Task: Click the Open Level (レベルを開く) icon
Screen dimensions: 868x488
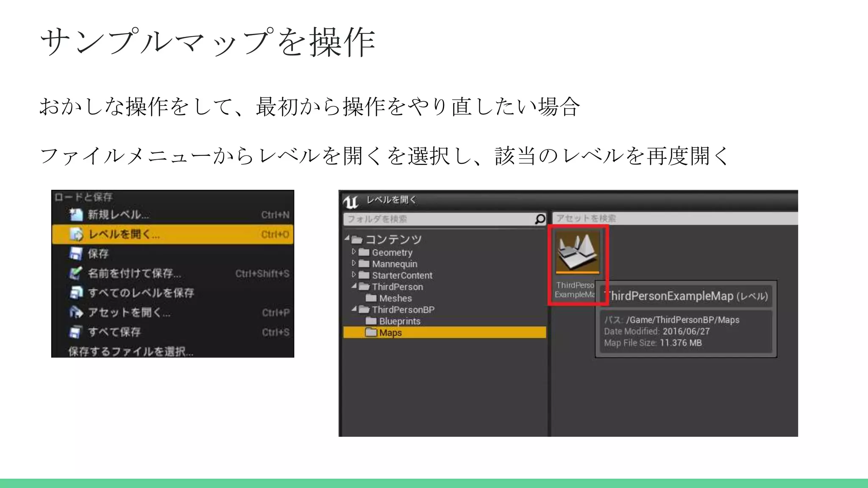Action: click(76, 234)
